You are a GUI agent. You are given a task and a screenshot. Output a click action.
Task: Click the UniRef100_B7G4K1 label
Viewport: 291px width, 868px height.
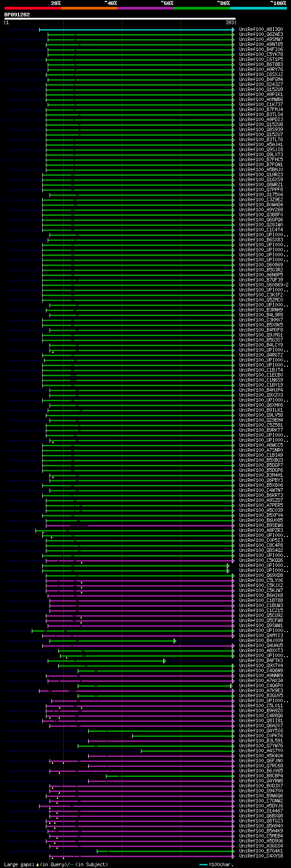[261, 851]
